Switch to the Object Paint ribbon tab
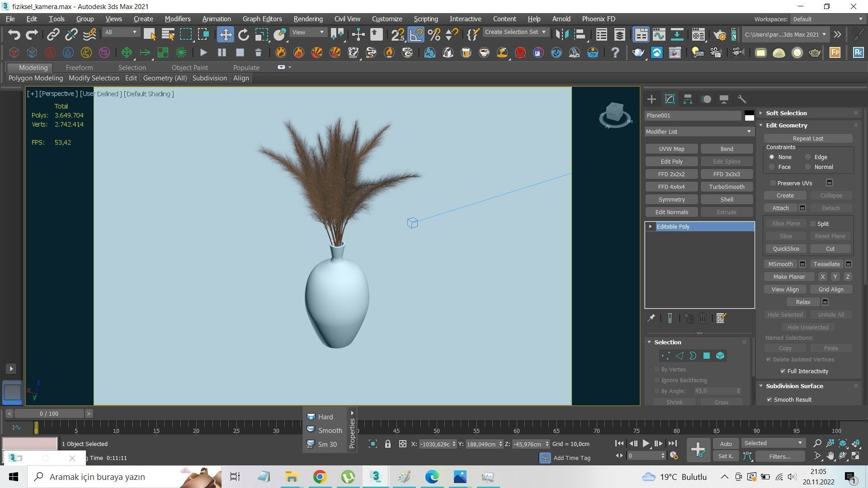This screenshot has width=868, height=488. tap(189, 68)
